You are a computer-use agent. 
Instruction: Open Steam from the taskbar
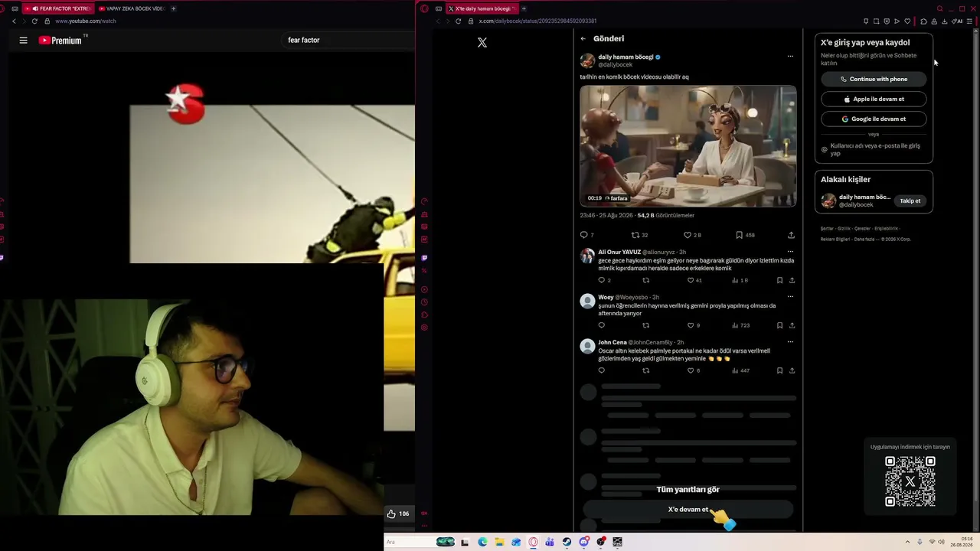tap(567, 542)
